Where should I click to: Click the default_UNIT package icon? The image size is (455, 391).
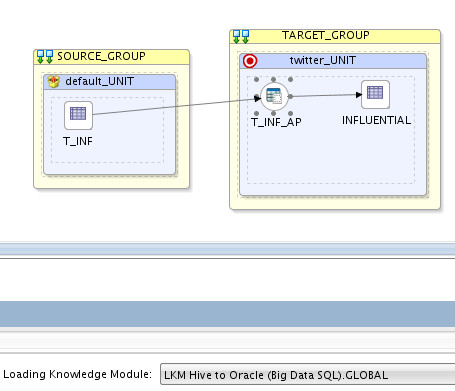[x=53, y=81]
